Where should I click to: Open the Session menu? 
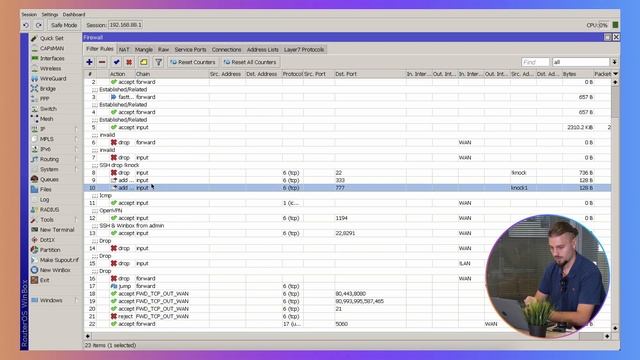tap(29, 14)
